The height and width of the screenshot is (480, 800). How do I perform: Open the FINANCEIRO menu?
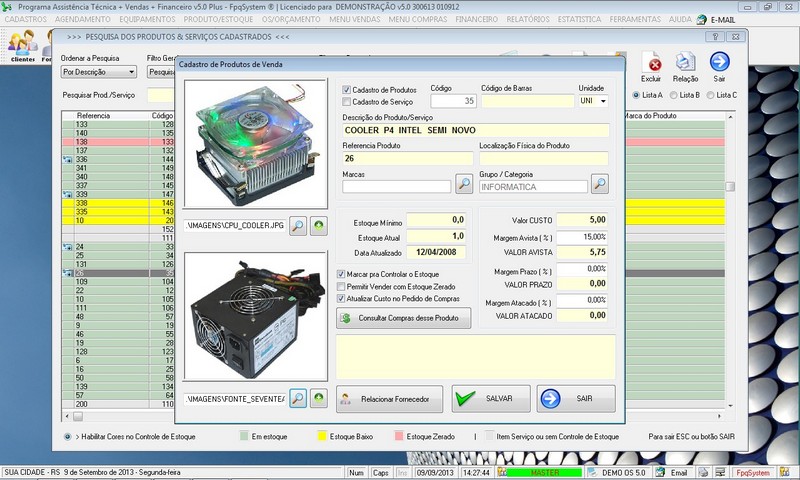click(477, 19)
